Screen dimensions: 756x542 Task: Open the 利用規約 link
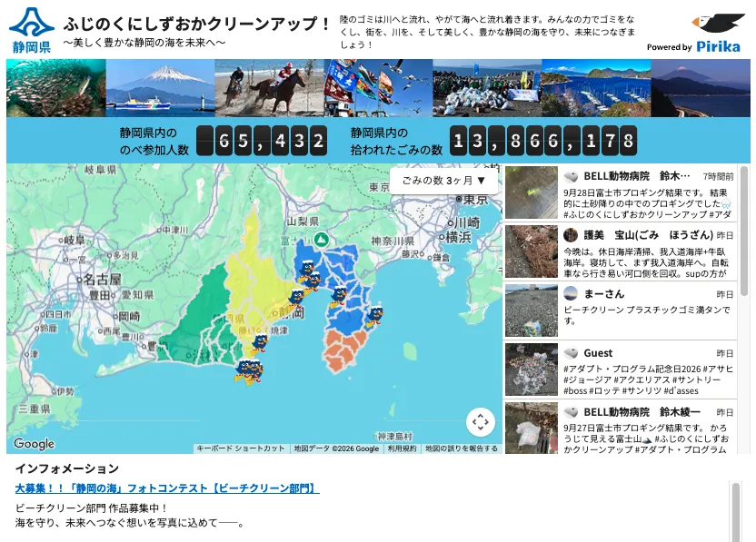coord(403,448)
